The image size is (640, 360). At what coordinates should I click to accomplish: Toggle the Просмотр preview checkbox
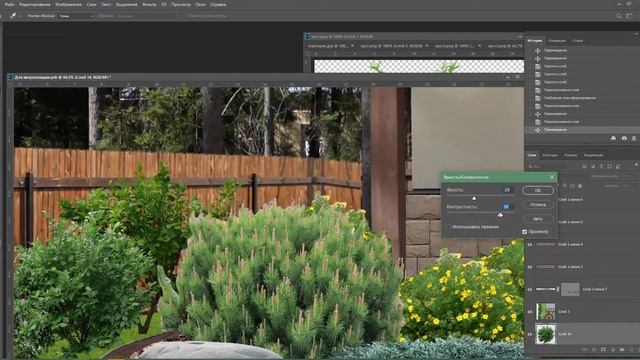[525, 231]
